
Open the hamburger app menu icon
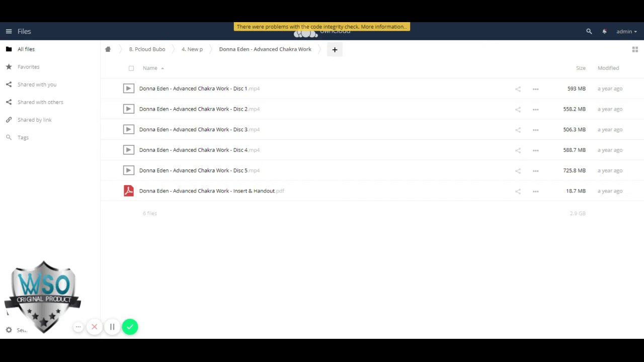click(9, 31)
